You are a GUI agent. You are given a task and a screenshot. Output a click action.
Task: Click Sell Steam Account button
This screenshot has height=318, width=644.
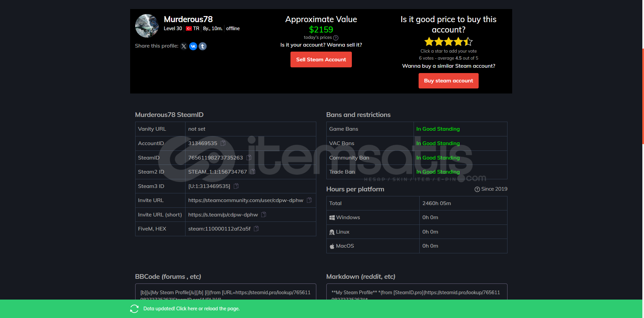pos(321,59)
